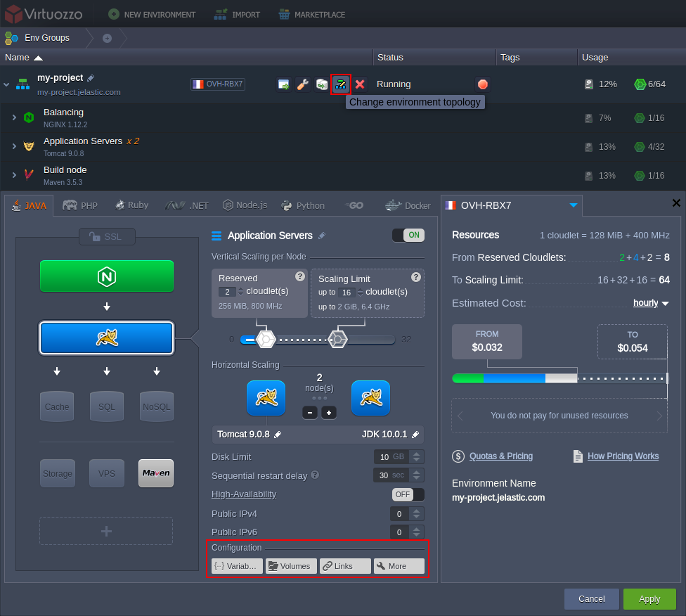Image resolution: width=686 pixels, height=616 pixels.
Task: Click the IMPORT button
Action: tap(237, 15)
